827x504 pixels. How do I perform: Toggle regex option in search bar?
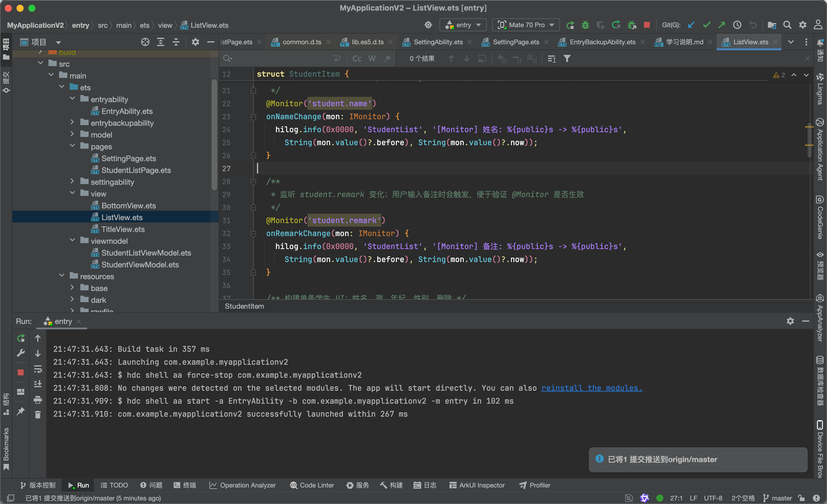387,59
